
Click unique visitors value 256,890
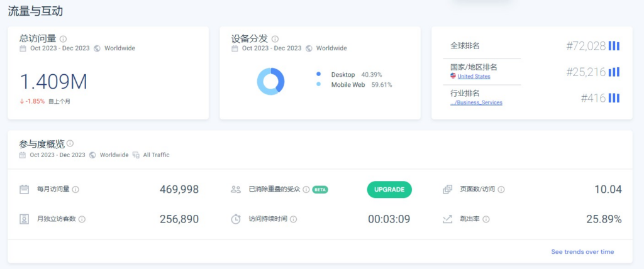[179, 219]
